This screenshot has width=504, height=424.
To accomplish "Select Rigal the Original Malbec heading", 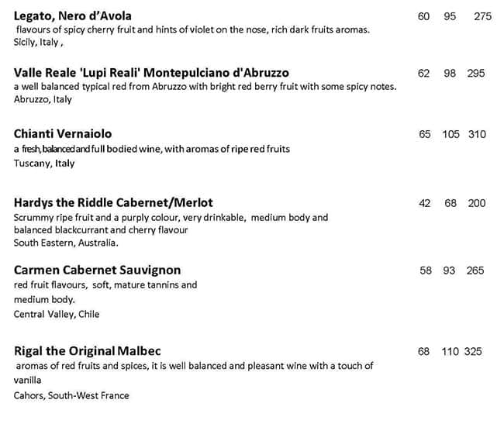I will click(x=88, y=351).
